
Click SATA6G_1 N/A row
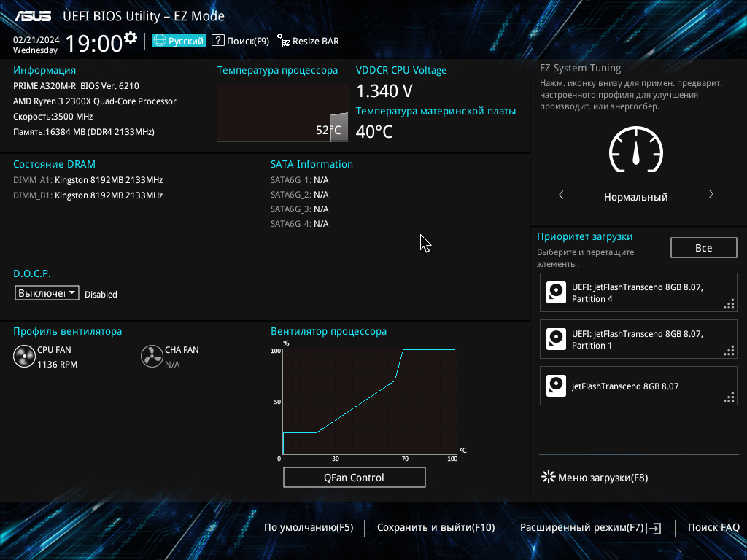click(300, 180)
